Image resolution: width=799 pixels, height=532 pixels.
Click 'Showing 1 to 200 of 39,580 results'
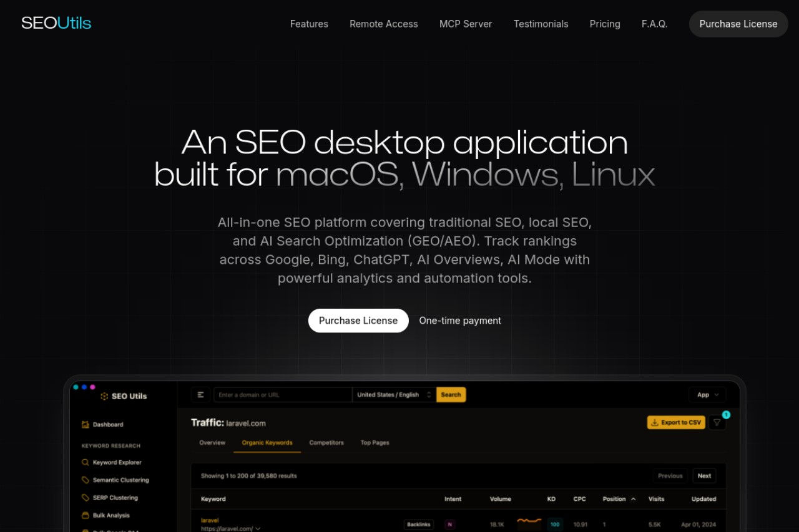249,476
